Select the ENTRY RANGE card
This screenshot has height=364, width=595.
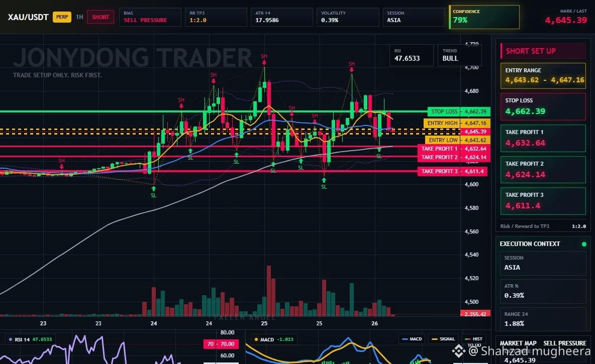(x=543, y=76)
